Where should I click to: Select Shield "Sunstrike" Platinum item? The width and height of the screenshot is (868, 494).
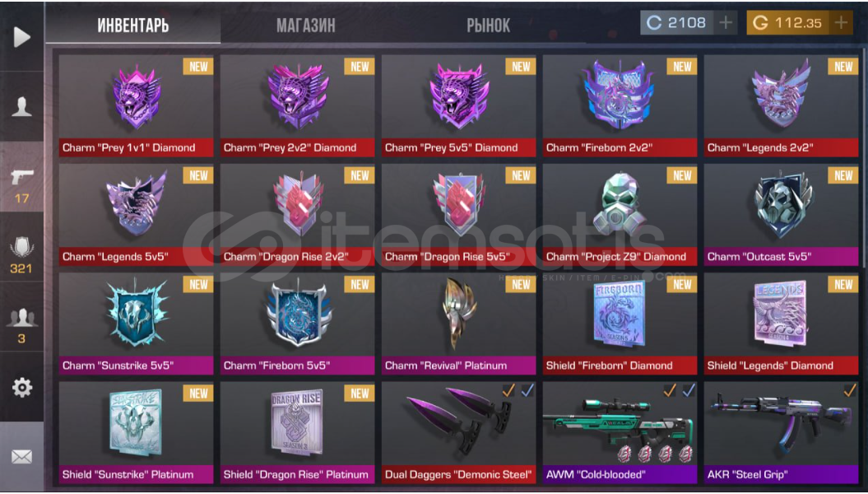(137, 433)
